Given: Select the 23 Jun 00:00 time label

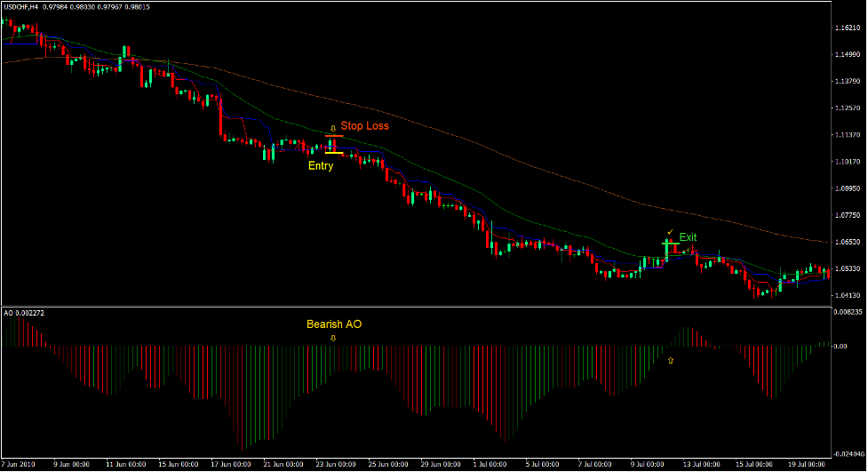Looking at the screenshot, I should [336, 464].
